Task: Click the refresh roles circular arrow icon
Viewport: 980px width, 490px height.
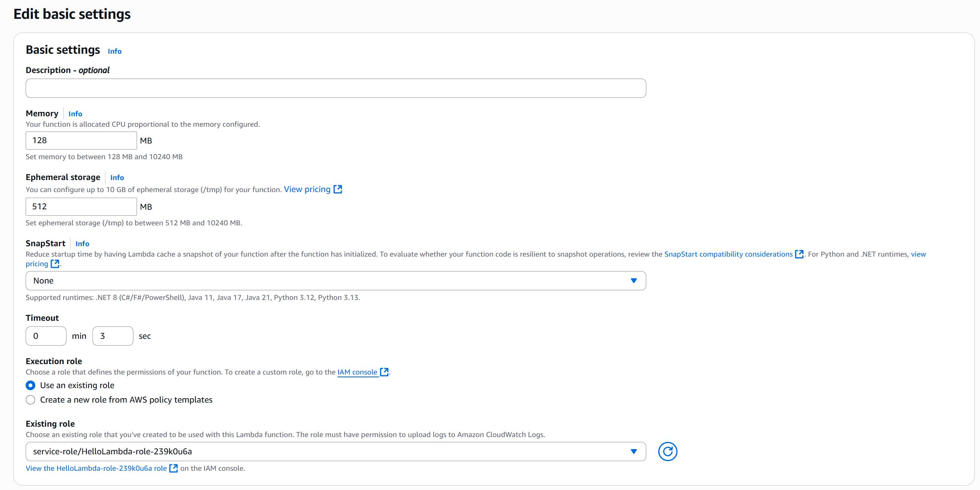Action: (667, 452)
